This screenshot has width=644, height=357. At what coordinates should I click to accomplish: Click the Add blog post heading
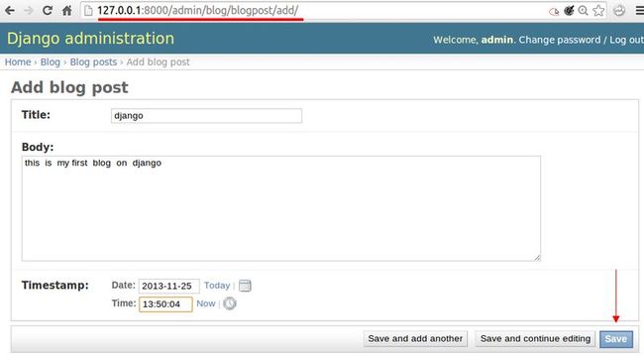tap(69, 87)
